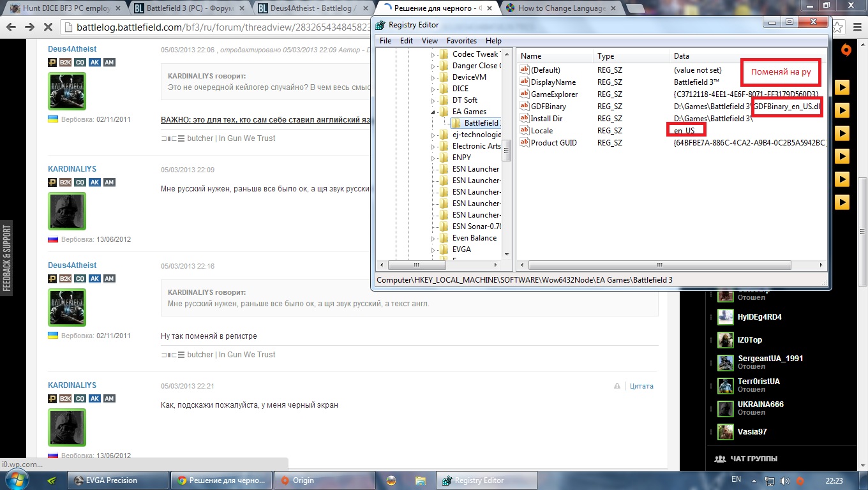Open network status in the system tray
This screenshot has width=868, height=490.
coord(771,480)
